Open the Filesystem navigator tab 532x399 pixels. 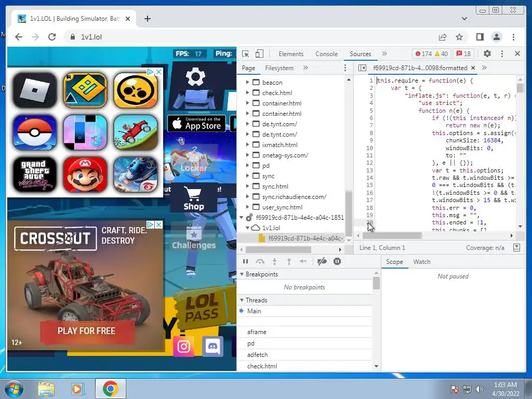pos(279,68)
